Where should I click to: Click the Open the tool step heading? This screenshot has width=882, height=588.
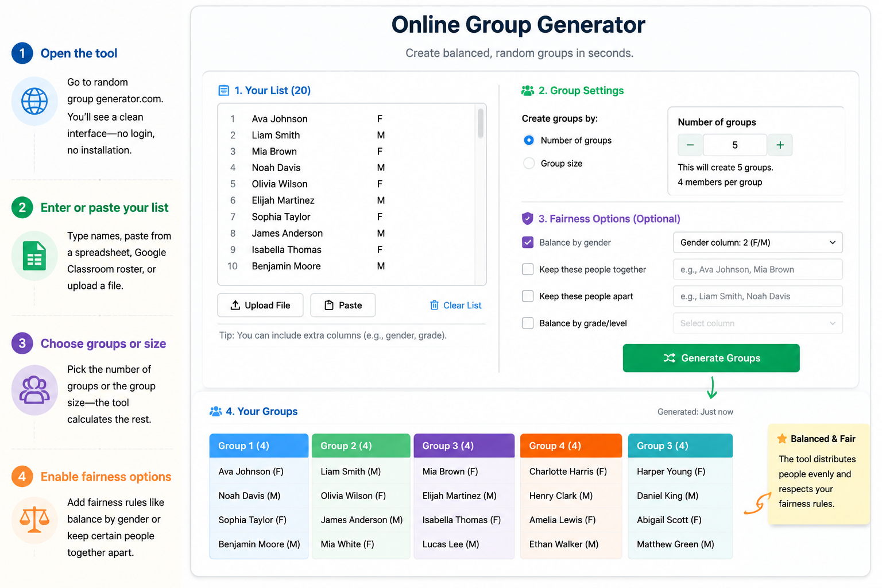click(79, 53)
